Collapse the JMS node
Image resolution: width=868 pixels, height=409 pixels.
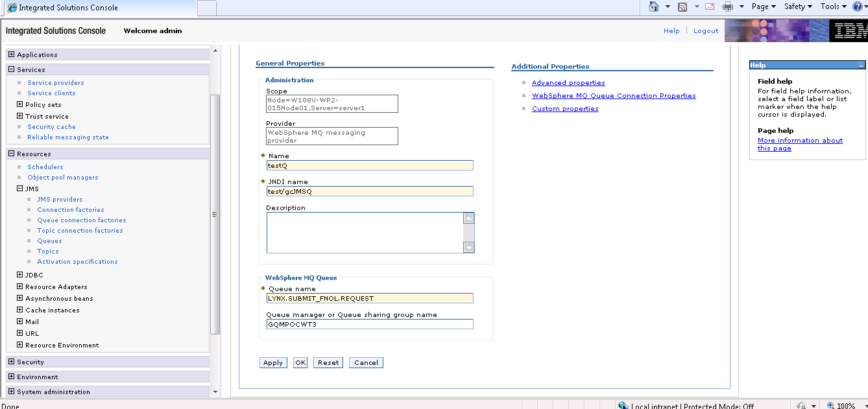[20, 189]
